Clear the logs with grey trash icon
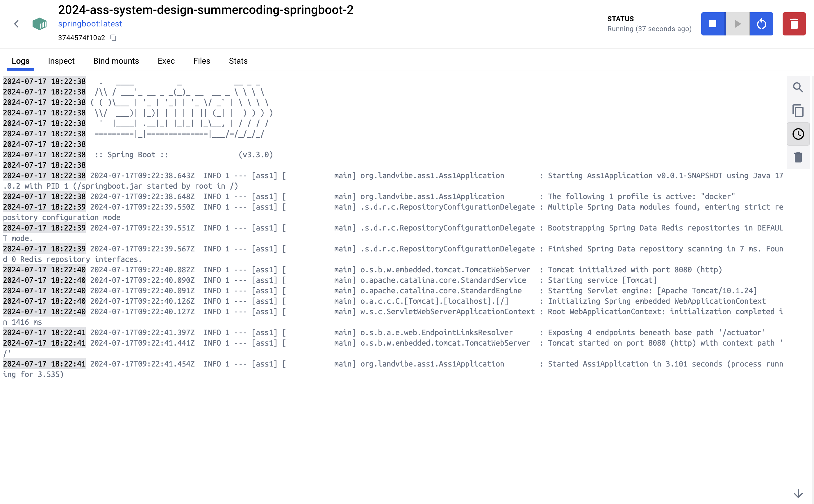Viewport: 814px width, 504px height. 798,157
